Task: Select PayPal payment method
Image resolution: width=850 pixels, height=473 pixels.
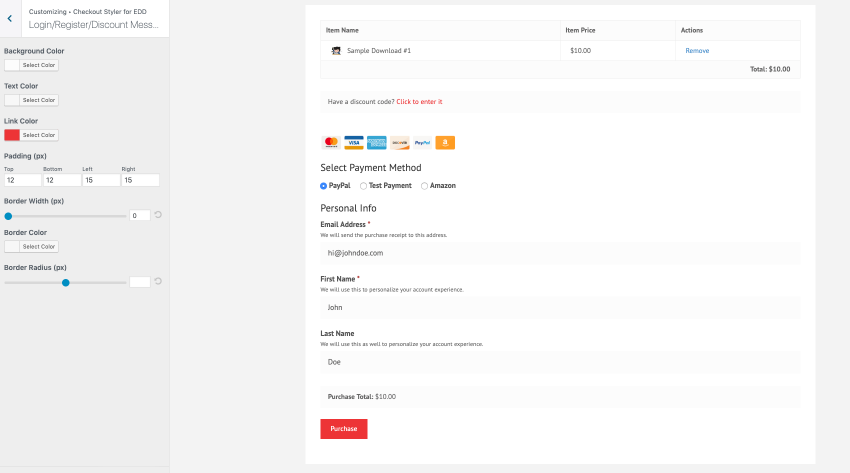Action: pos(324,186)
